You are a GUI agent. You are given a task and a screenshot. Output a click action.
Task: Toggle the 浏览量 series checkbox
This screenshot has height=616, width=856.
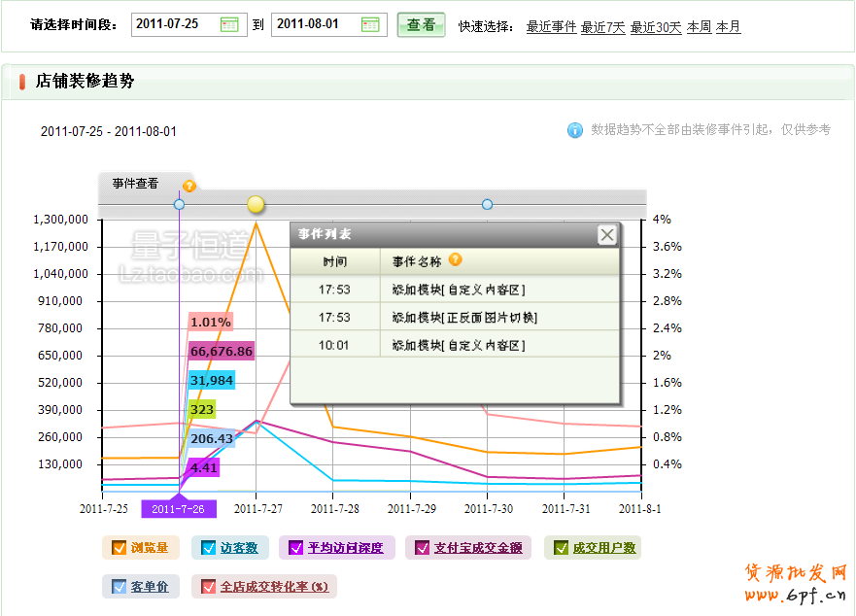click(x=119, y=548)
